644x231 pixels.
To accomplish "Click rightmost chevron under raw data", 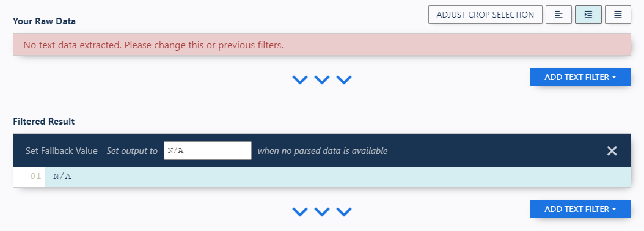I will pos(344,79).
